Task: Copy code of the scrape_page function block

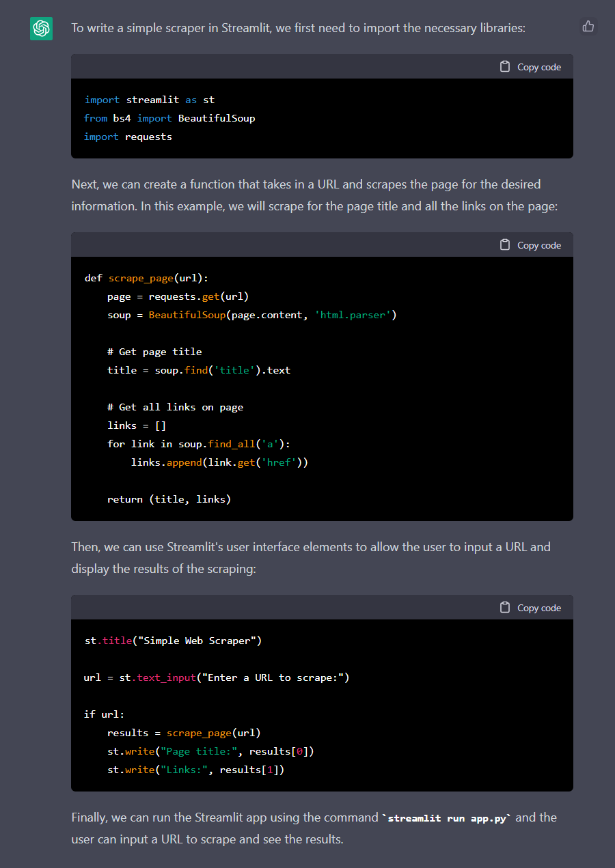Action: 530,245
